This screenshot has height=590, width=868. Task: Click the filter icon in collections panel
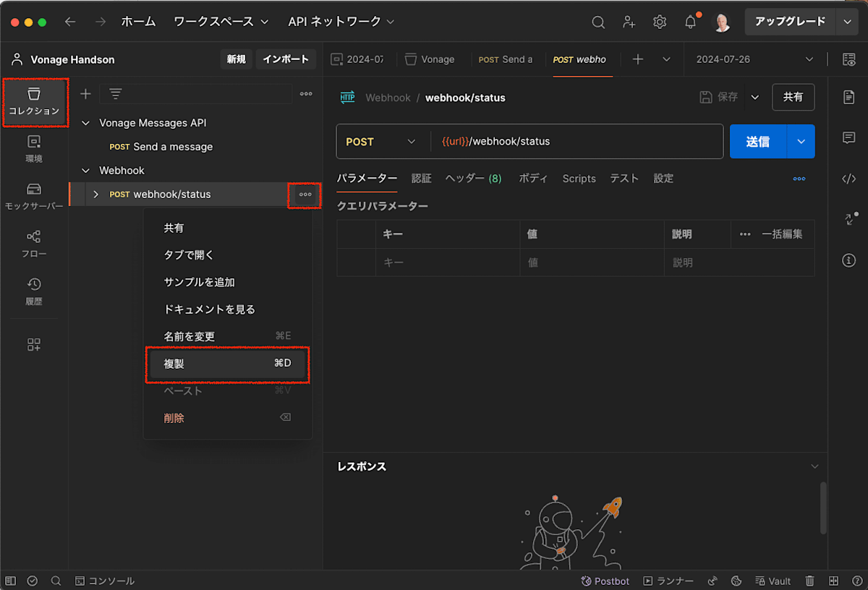pos(116,94)
